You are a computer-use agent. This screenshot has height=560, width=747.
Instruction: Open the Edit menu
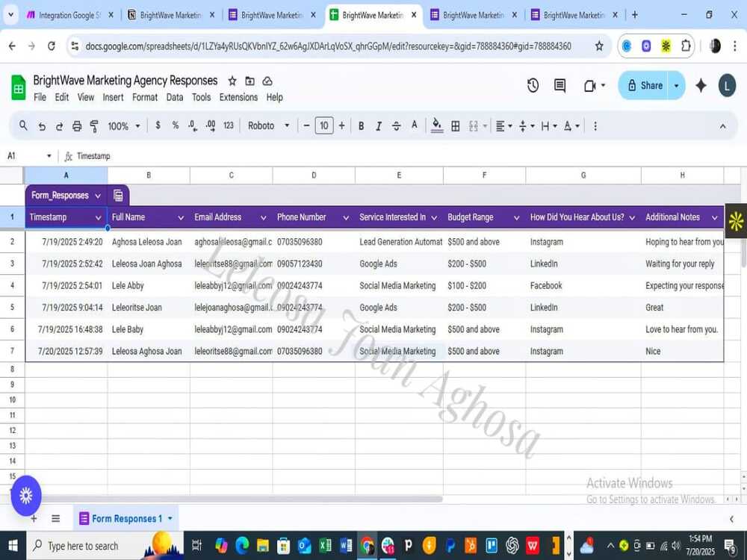pos(62,97)
